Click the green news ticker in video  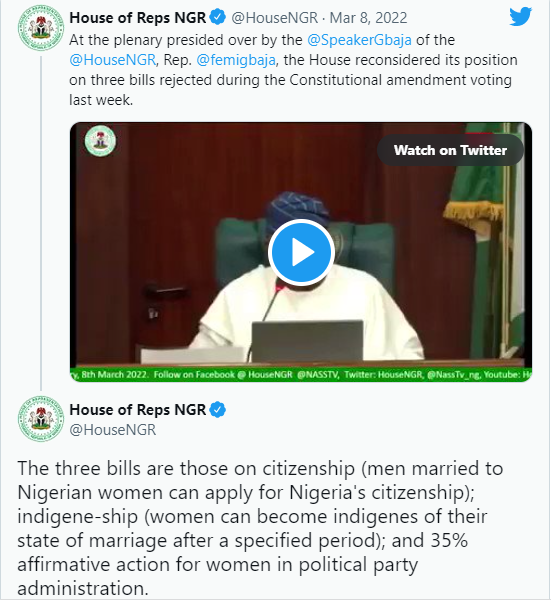301,375
